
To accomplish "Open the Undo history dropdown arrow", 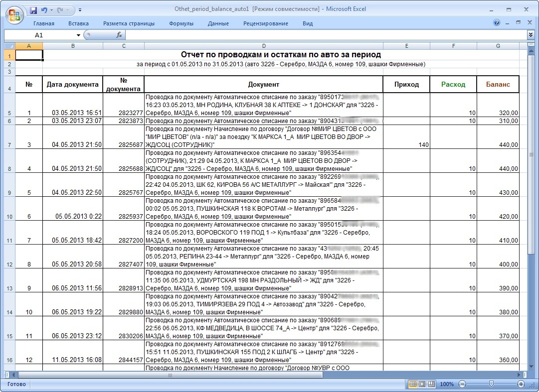I will tap(52, 9).
